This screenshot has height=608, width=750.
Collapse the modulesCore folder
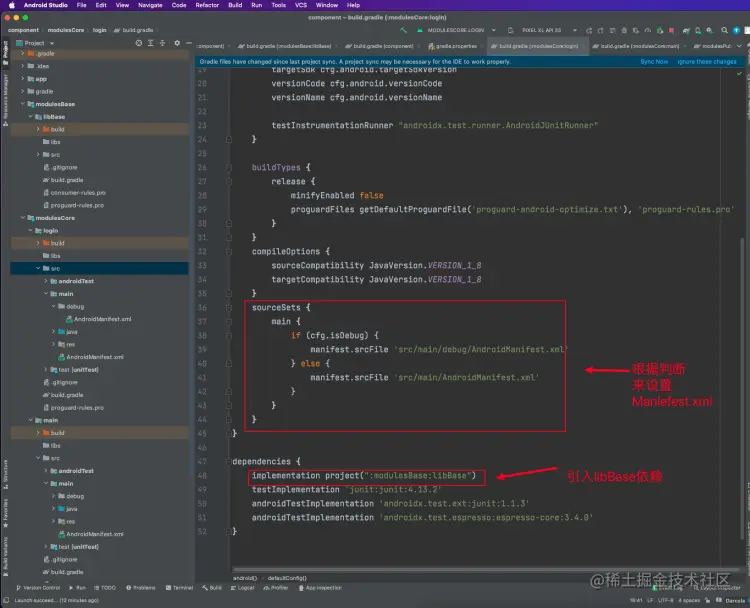pyautogui.click(x=22, y=218)
